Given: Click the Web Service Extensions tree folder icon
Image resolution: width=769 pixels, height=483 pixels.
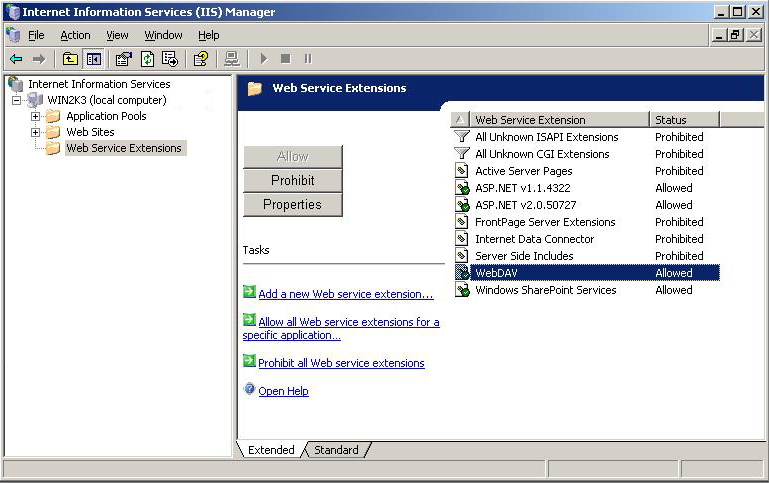Looking at the screenshot, I should click(52, 148).
